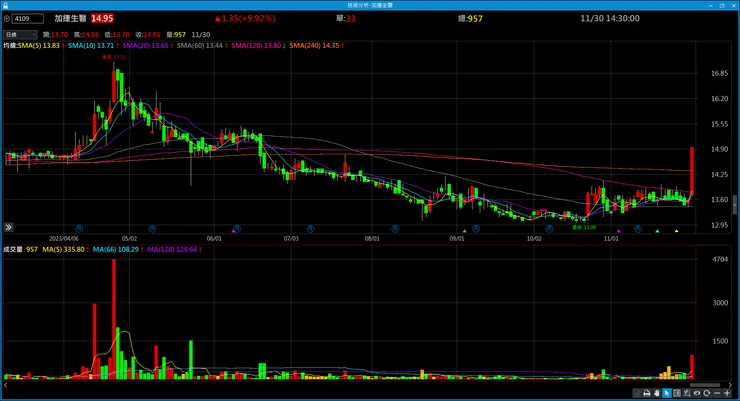Click the grey triangle marker near 09/01
This screenshot has width=740, height=401.
click(x=464, y=231)
